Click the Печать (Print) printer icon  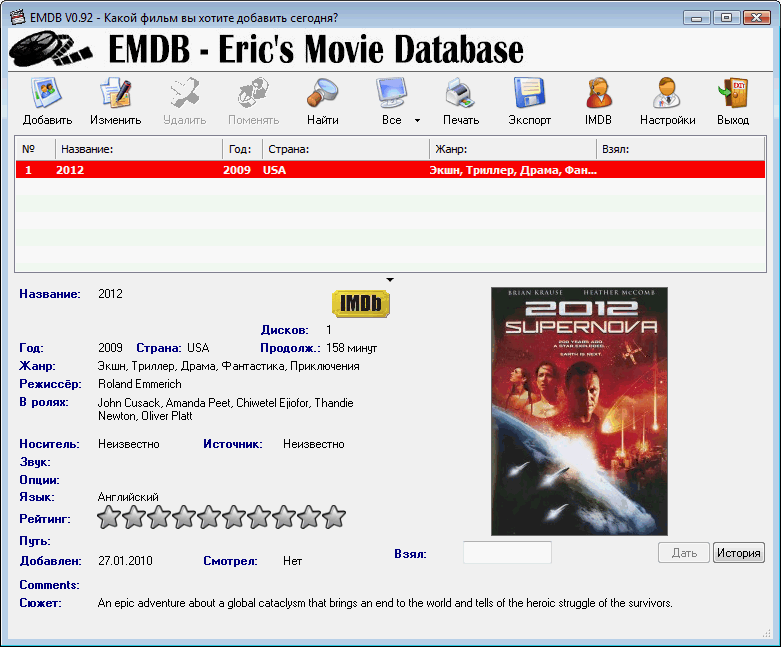(460, 93)
